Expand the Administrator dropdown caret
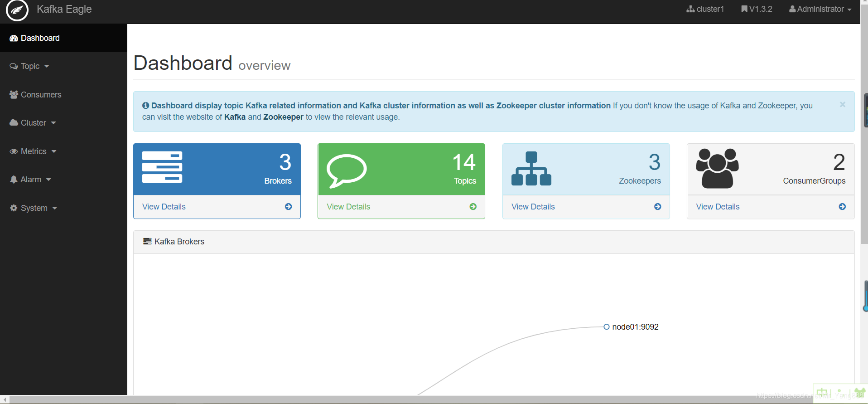The width and height of the screenshot is (868, 404). [x=849, y=10]
